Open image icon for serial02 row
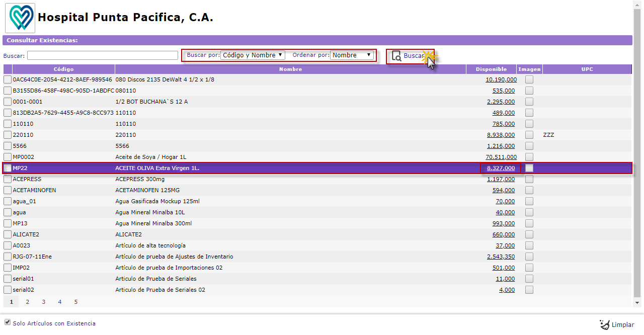Screen dimensions: 644x335 pyautogui.click(x=529, y=290)
